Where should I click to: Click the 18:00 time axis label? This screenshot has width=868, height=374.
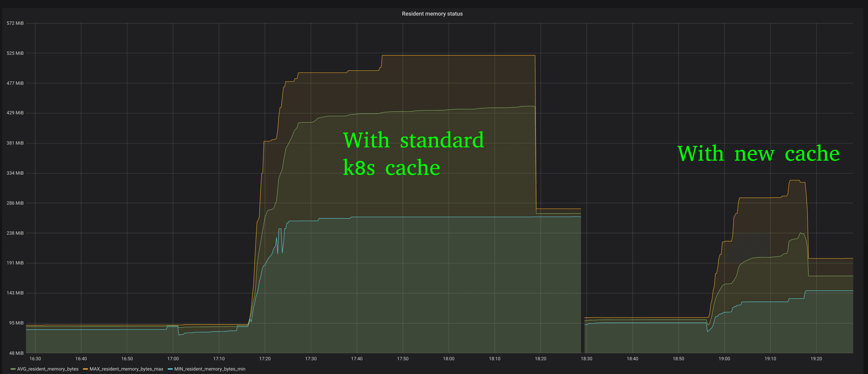(x=448, y=359)
